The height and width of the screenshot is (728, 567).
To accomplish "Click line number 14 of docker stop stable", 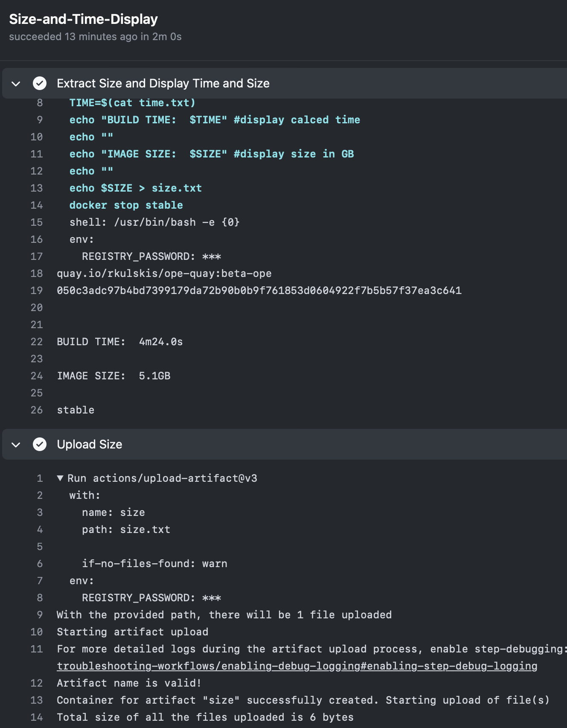I will click(37, 205).
